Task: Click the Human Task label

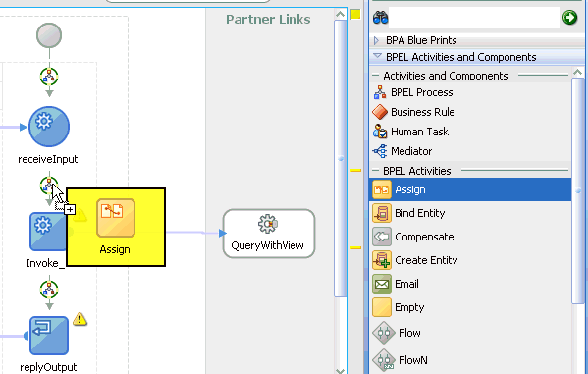Action: pyautogui.click(x=419, y=132)
